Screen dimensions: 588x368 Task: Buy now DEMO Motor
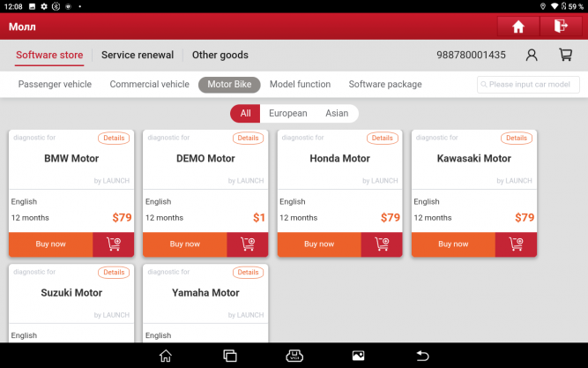pyautogui.click(x=185, y=244)
